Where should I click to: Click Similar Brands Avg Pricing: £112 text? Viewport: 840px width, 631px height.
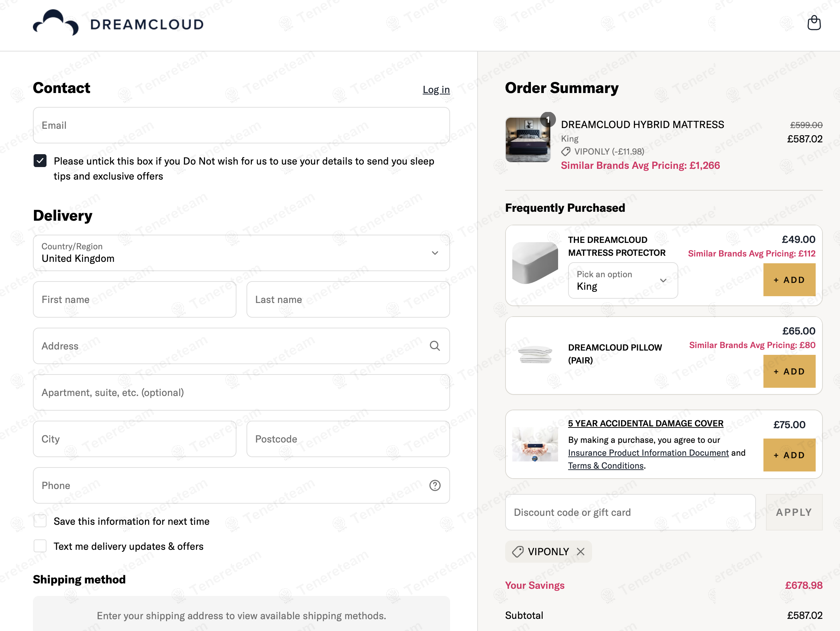[x=752, y=254]
